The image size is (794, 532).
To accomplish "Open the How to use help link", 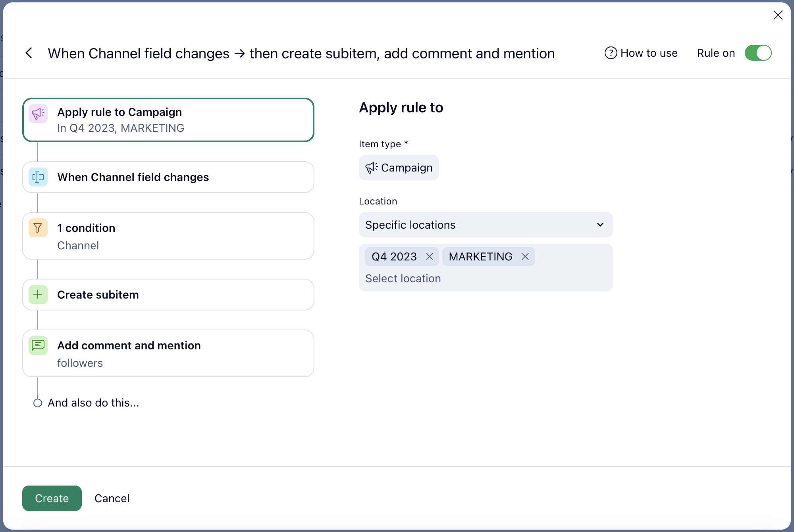I will [x=641, y=53].
